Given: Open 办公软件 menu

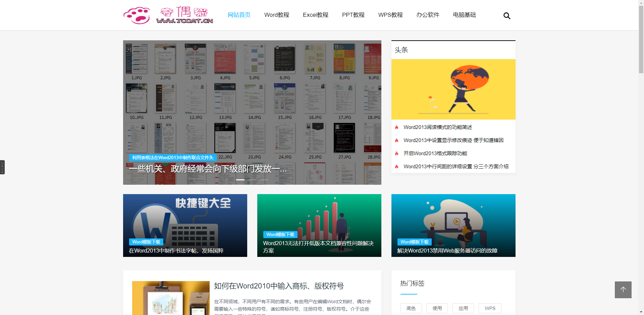Looking at the screenshot, I should pos(428,15).
